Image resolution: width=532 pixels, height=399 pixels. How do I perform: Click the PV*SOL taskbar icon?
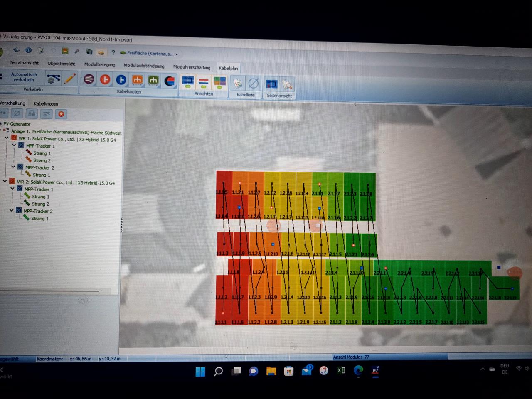[375, 371]
